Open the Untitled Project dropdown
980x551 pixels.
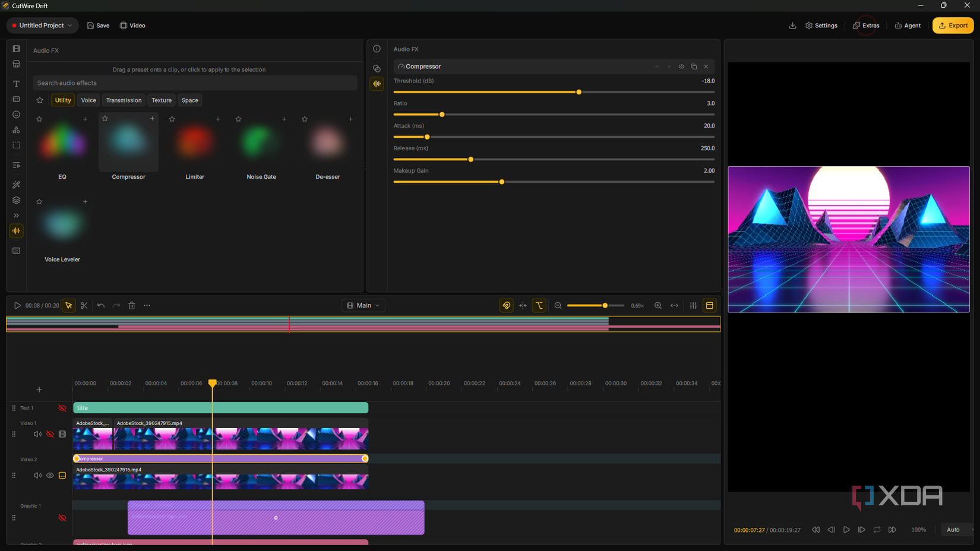[x=43, y=26]
